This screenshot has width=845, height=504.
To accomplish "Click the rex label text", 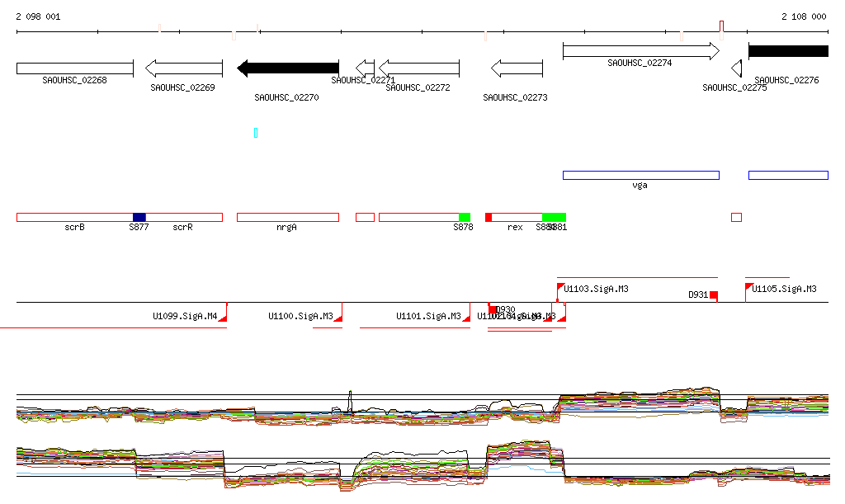I will 515,227.
